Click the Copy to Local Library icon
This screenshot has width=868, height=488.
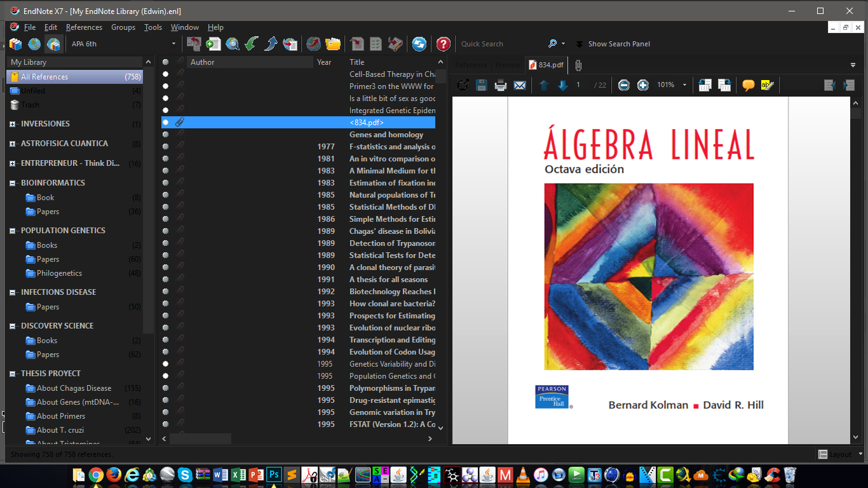pyautogui.click(x=194, y=44)
